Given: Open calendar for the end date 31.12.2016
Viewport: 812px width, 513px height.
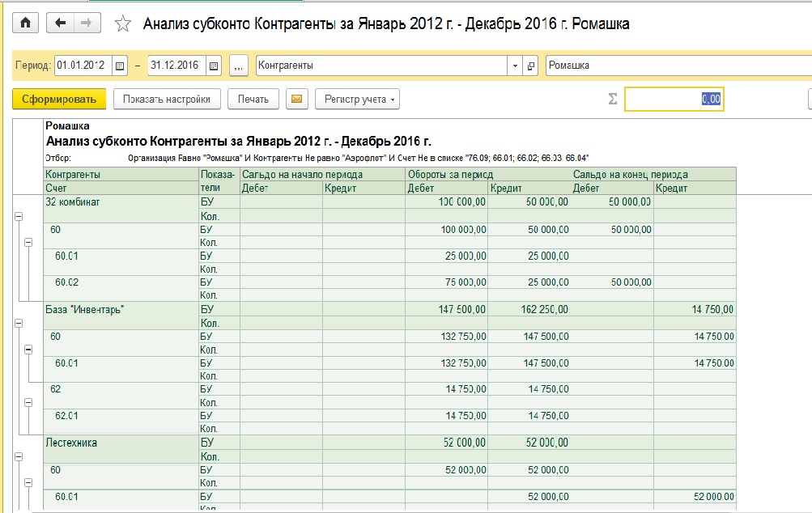Looking at the screenshot, I should pos(214,66).
